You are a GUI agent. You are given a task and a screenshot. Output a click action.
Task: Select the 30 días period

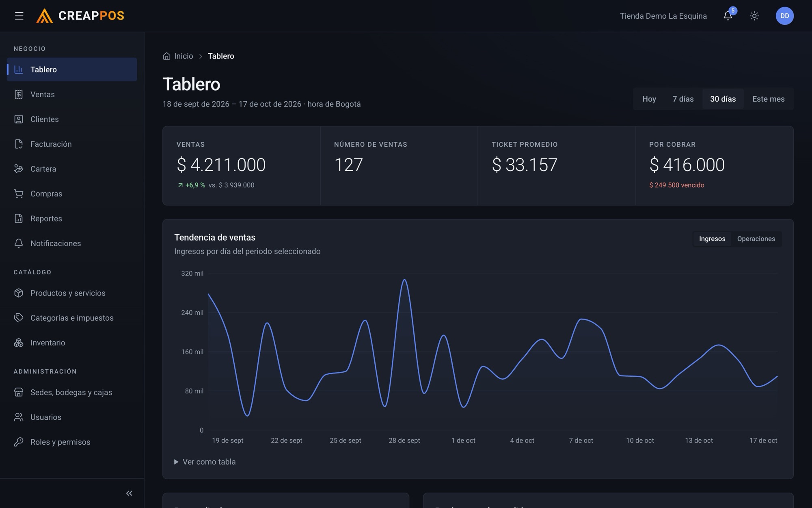point(723,99)
